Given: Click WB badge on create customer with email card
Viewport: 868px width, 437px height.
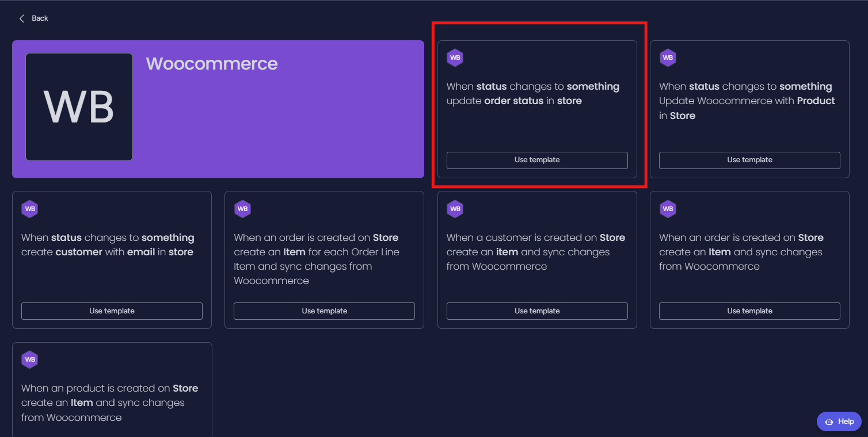Looking at the screenshot, I should [x=30, y=209].
